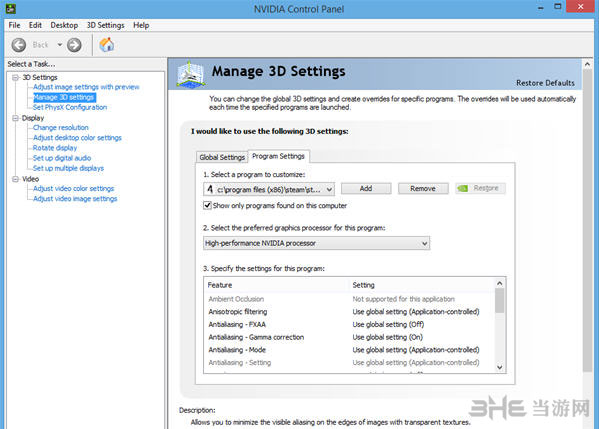Click the Restore button
The height and width of the screenshot is (429, 599).
click(481, 188)
